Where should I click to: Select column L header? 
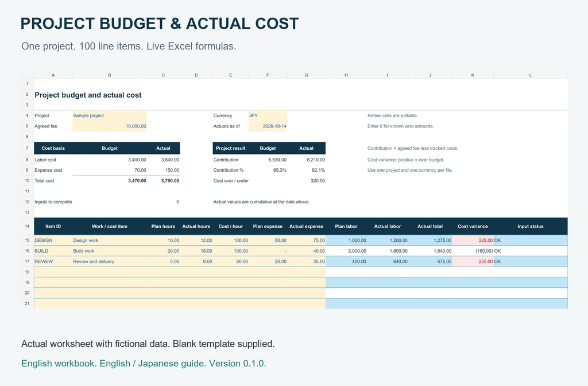[x=530, y=75]
